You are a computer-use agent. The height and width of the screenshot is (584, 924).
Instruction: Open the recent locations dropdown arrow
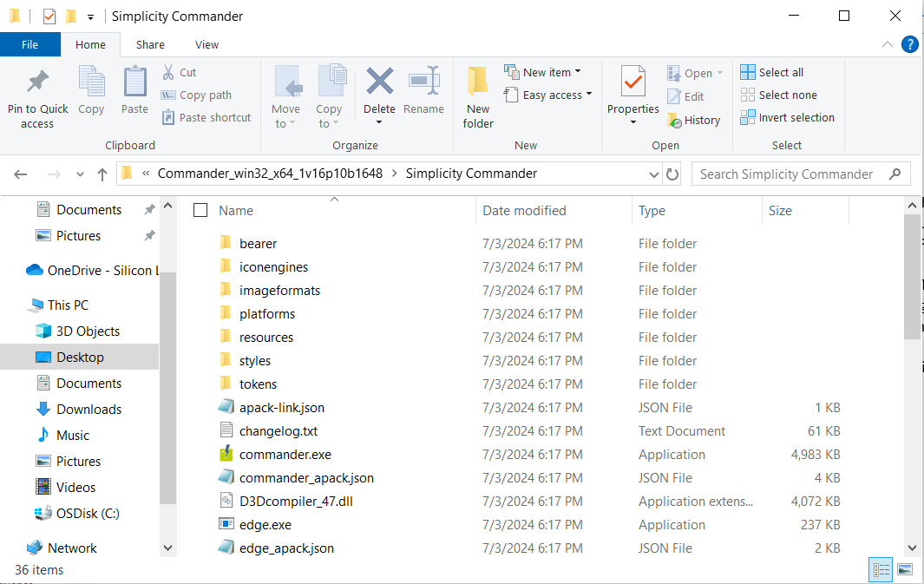[x=80, y=174]
